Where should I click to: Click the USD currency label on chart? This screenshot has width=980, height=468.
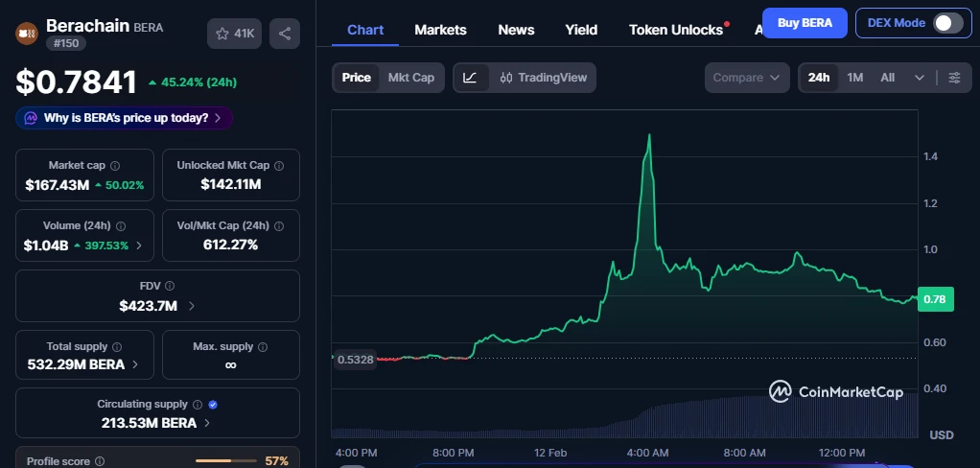[942, 434]
